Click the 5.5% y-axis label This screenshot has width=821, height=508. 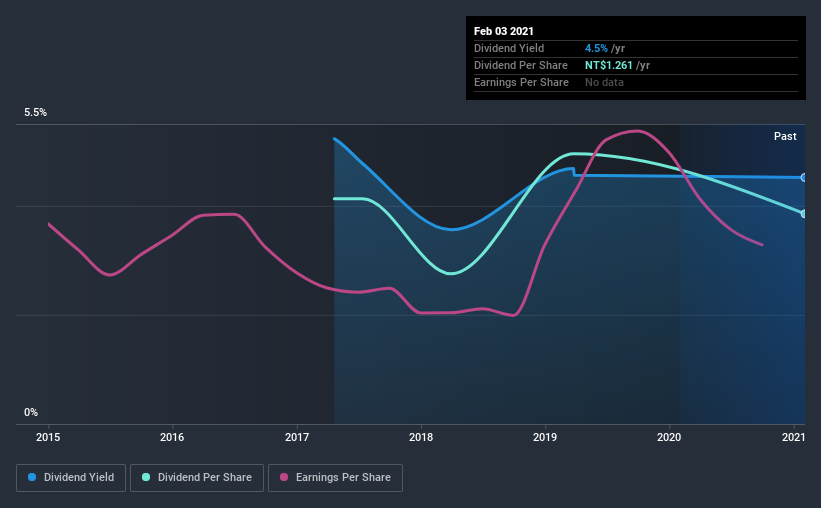point(36,113)
